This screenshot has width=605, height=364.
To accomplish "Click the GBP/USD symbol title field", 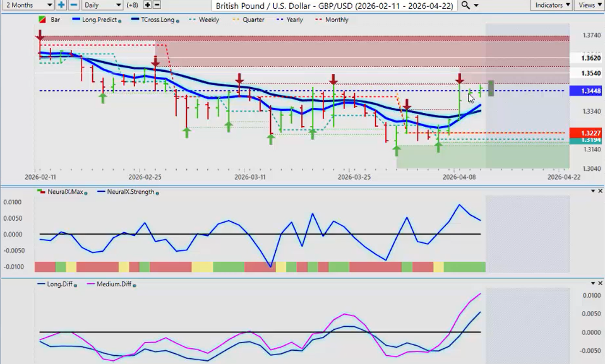I will 334,5.
